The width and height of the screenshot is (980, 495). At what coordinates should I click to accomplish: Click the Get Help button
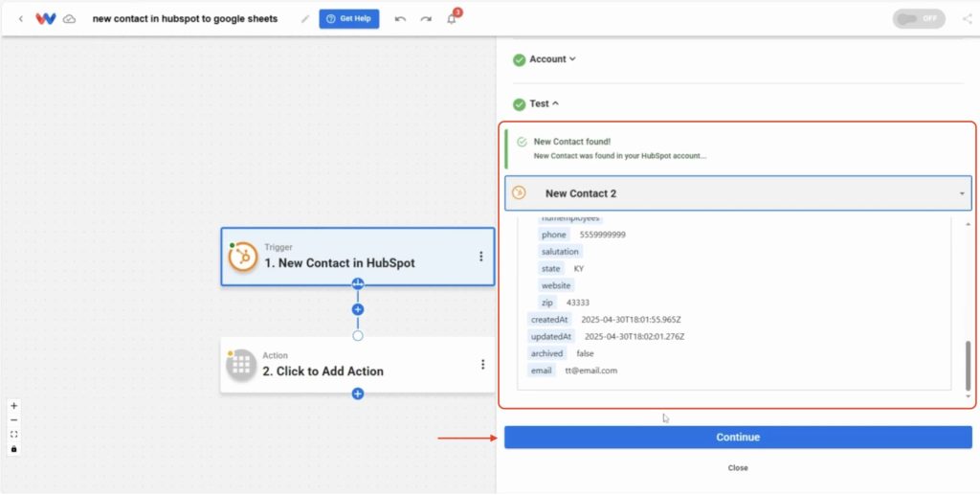(x=348, y=19)
